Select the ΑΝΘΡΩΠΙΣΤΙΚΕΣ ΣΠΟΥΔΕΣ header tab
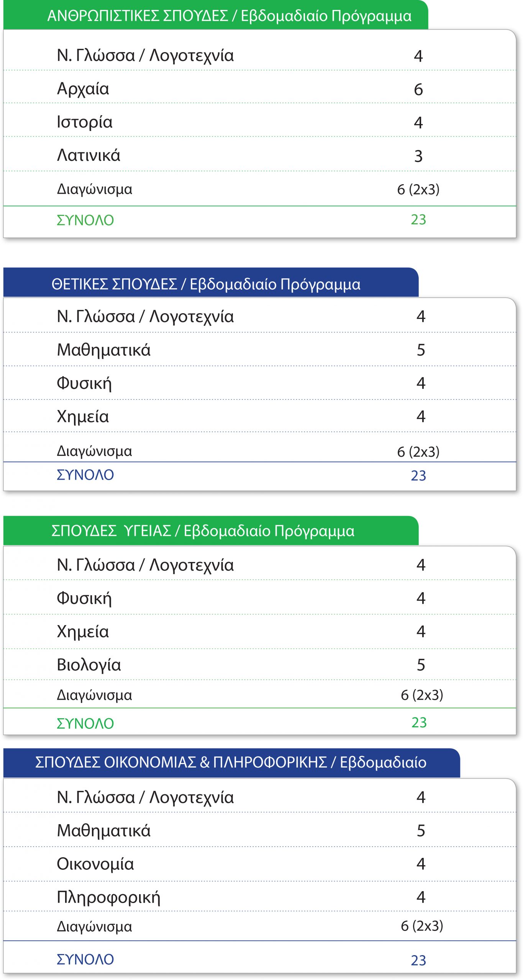The height and width of the screenshot is (980, 523). [x=216, y=15]
